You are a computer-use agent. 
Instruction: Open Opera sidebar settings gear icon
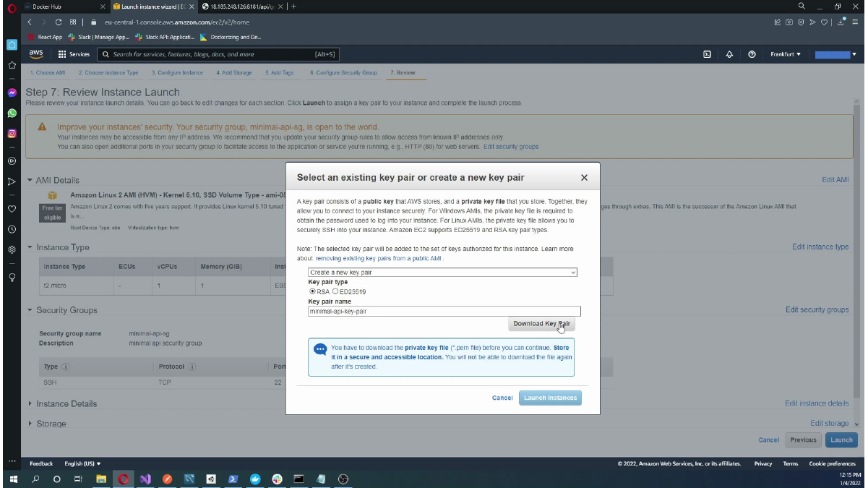click(x=12, y=249)
